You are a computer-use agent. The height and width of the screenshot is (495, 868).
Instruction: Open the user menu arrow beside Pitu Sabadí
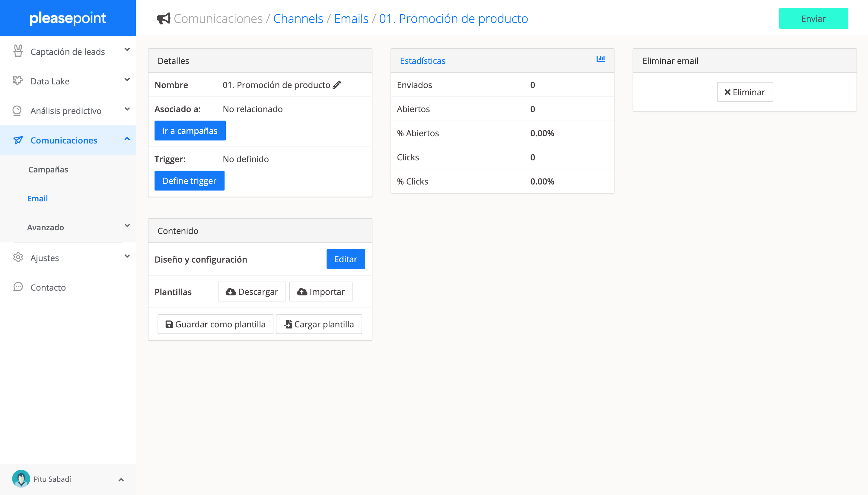pyautogui.click(x=121, y=480)
